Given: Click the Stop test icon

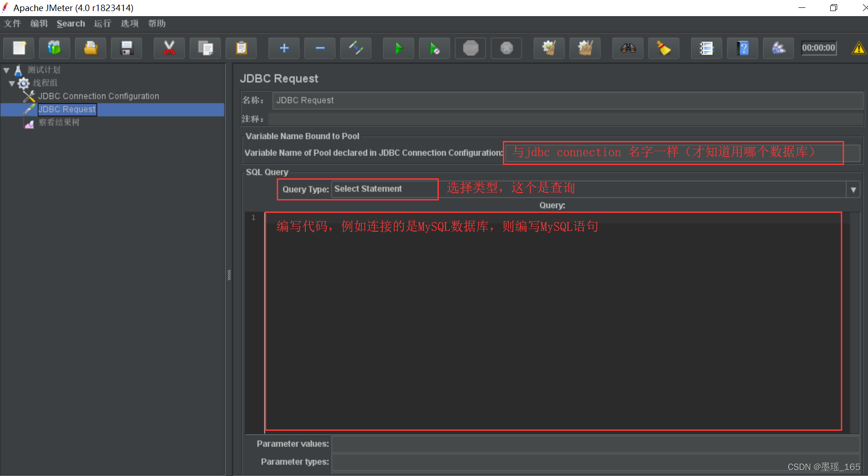Looking at the screenshot, I should pos(470,48).
